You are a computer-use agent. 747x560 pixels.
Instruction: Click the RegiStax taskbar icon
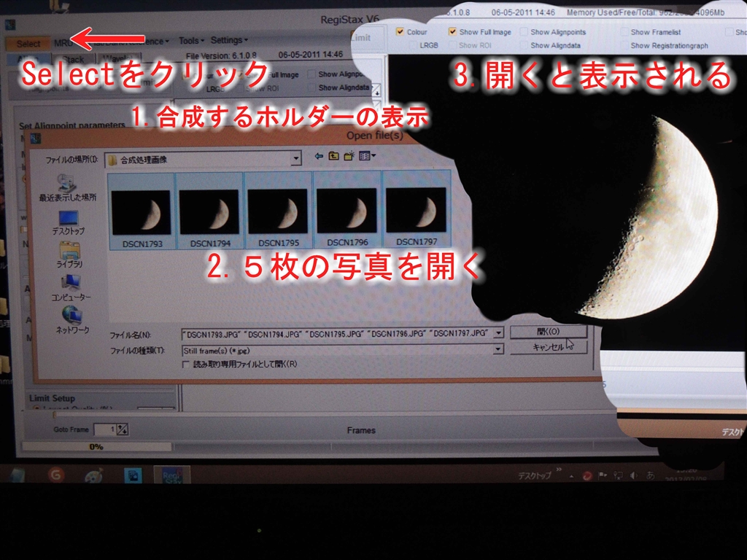172,475
